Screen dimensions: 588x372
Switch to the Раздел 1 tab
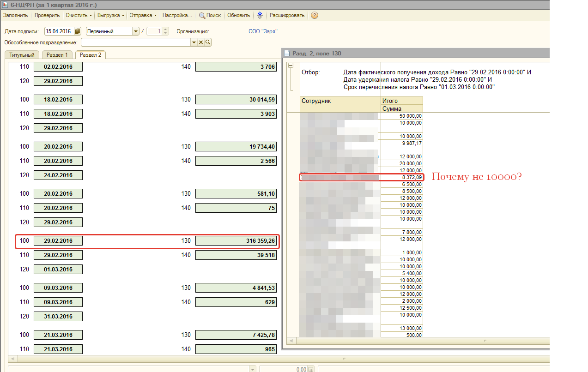click(x=57, y=55)
